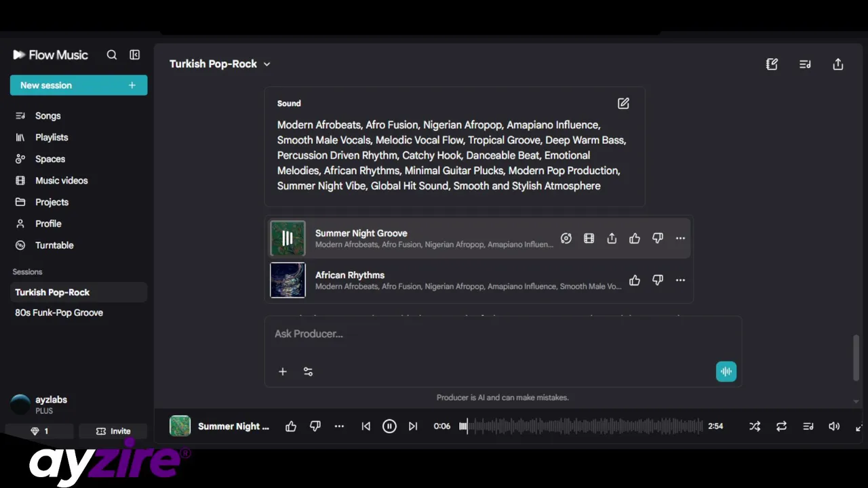The height and width of the screenshot is (488, 868).
Task: Click the now-playing Summer Night title in player
Action: tap(234, 426)
